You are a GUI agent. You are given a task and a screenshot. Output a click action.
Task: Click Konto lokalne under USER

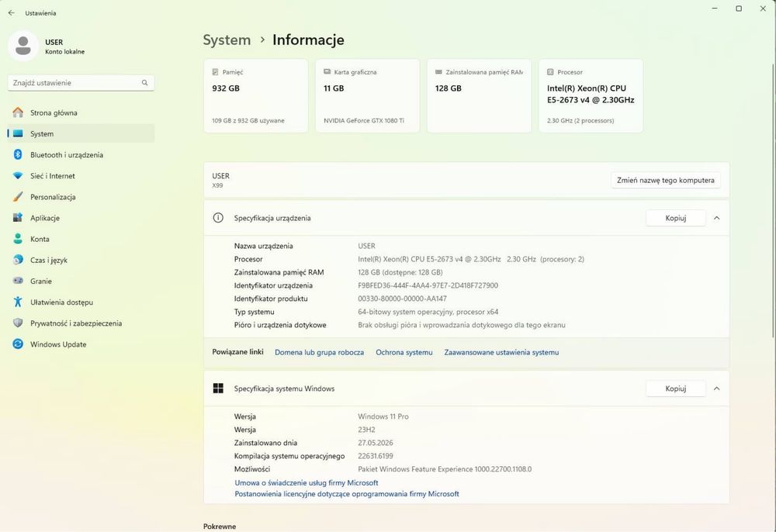click(65, 51)
